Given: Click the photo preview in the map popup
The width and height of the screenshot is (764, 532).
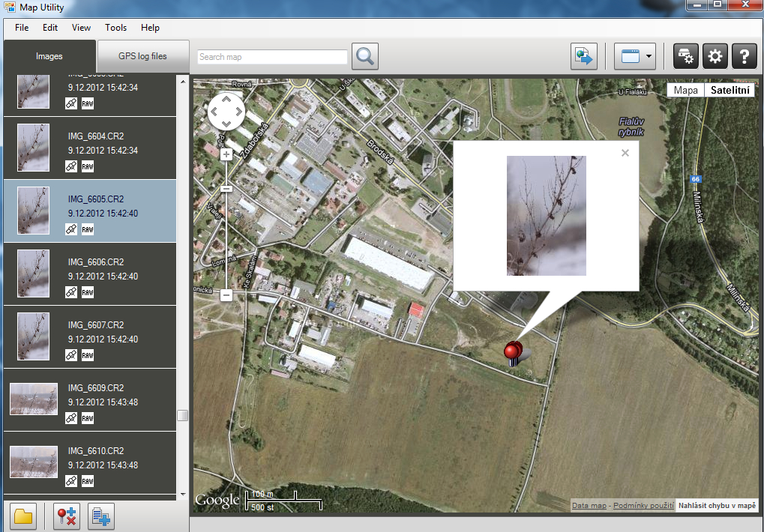Looking at the screenshot, I should pyautogui.click(x=547, y=216).
